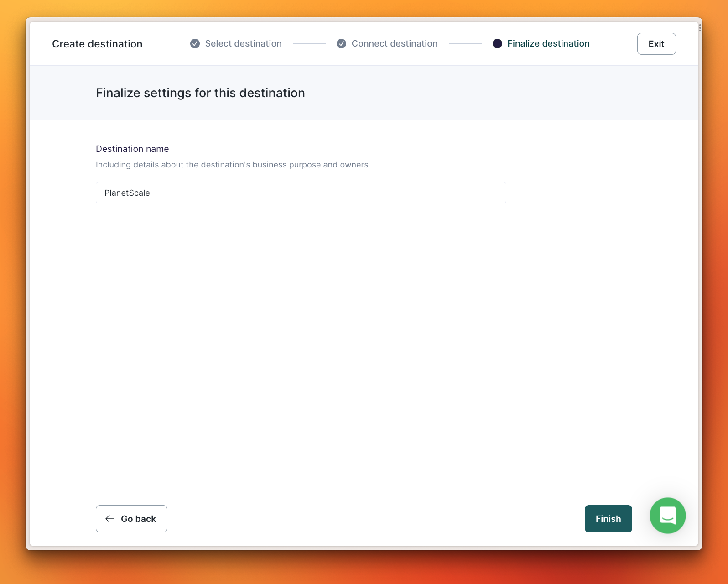Viewport: 728px width, 584px height.
Task: Click the vertical dots handle at window edge
Action: (700, 28)
